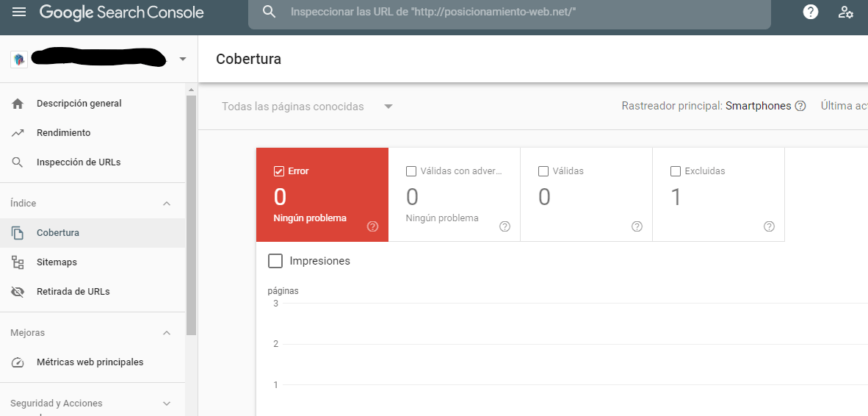The image size is (868, 416).
Task: Click the trend icon beside Rendimiento
Action: (x=18, y=133)
